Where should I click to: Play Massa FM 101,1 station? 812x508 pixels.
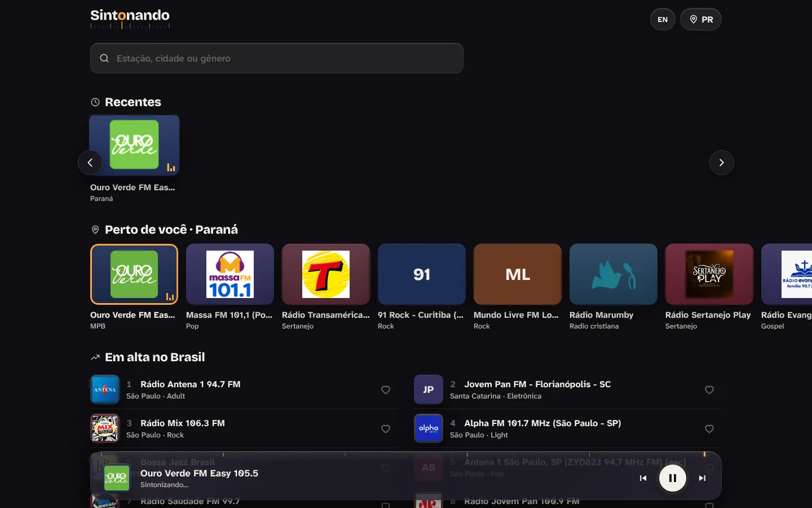pyautogui.click(x=230, y=287)
